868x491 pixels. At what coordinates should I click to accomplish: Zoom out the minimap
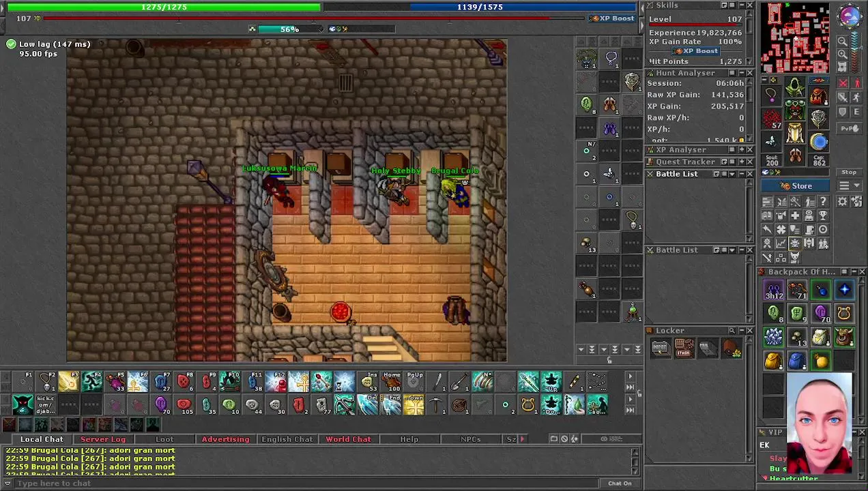[x=843, y=40]
